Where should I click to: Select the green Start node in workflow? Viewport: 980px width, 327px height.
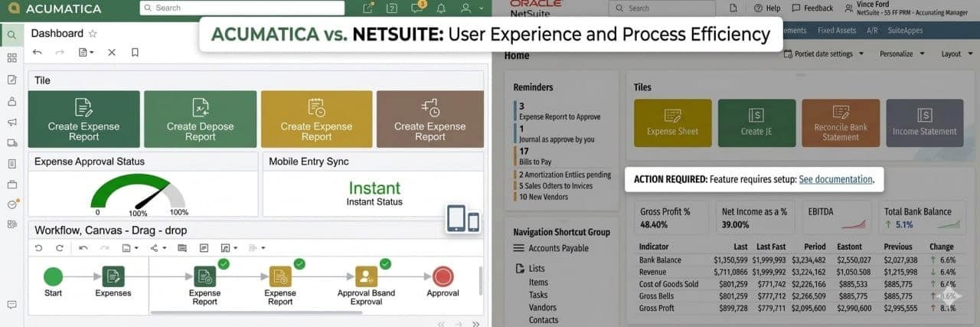tap(53, 276)
